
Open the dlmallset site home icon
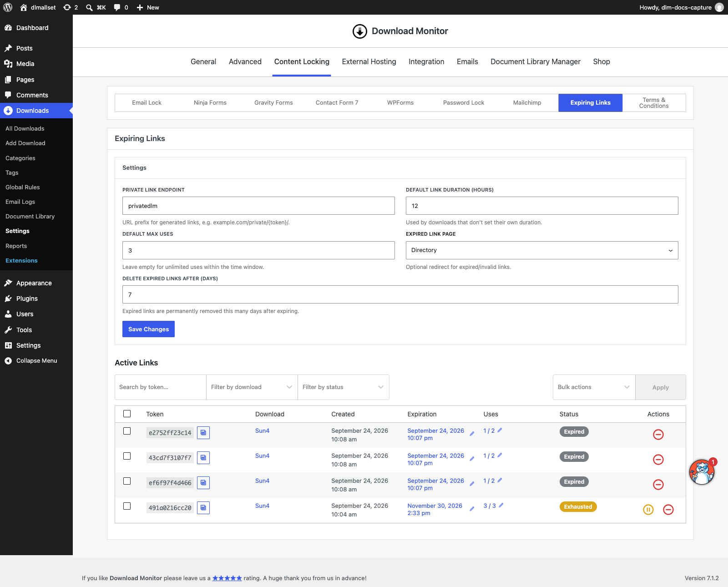tap(24, 7)
